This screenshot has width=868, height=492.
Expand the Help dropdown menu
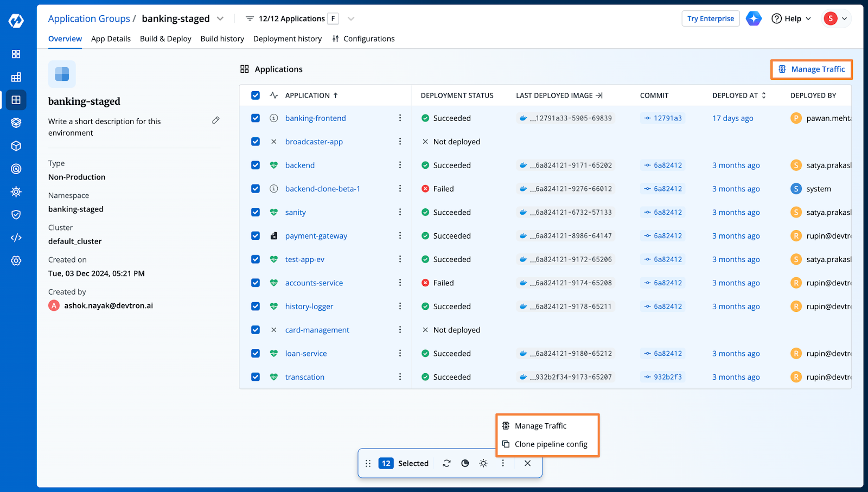pos(792,18)
